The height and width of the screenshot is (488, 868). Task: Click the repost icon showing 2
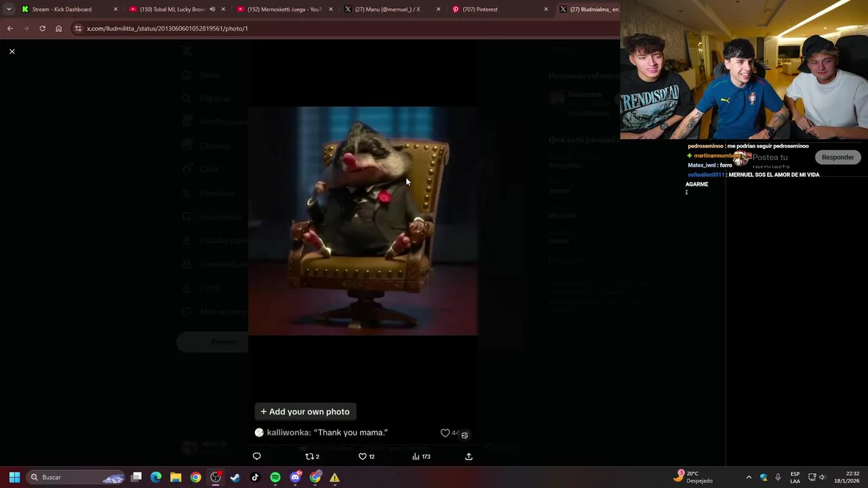[312, 456]
